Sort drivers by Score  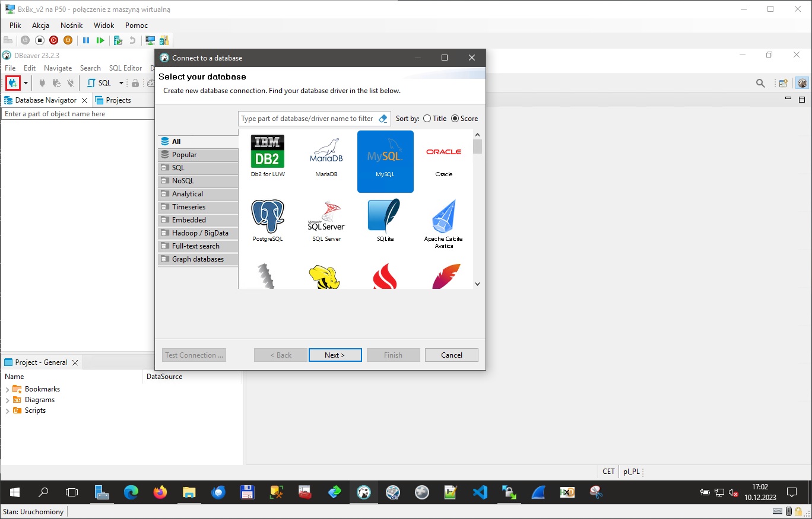455,119
